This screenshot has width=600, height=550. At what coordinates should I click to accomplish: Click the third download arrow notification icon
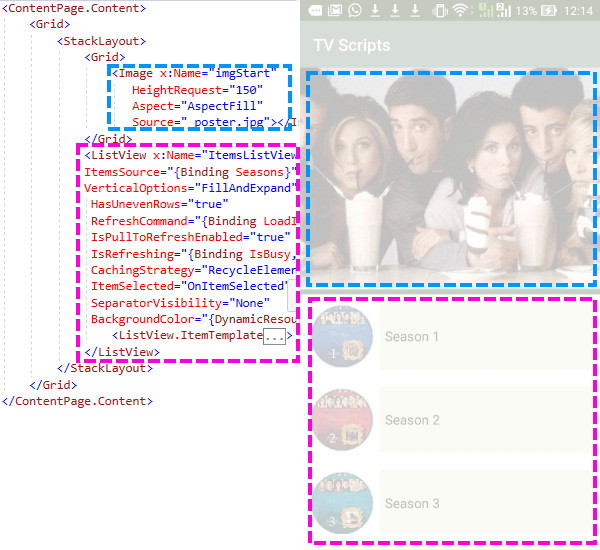pyautogui.click(x=415, y=10)
